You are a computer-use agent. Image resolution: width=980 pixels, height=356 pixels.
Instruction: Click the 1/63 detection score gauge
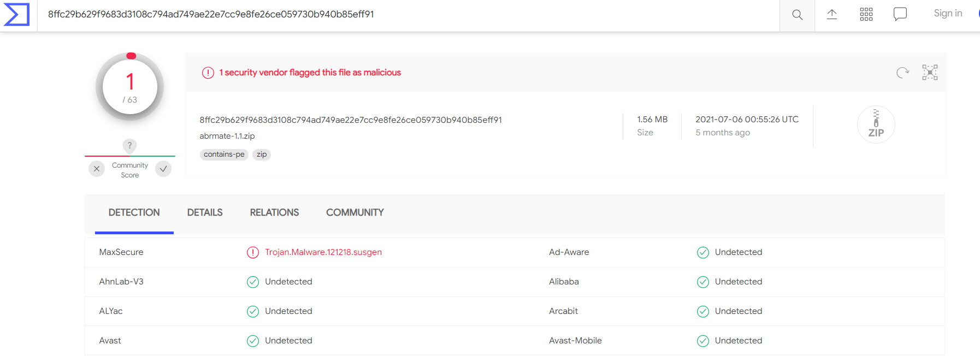(x=130, y=87)
